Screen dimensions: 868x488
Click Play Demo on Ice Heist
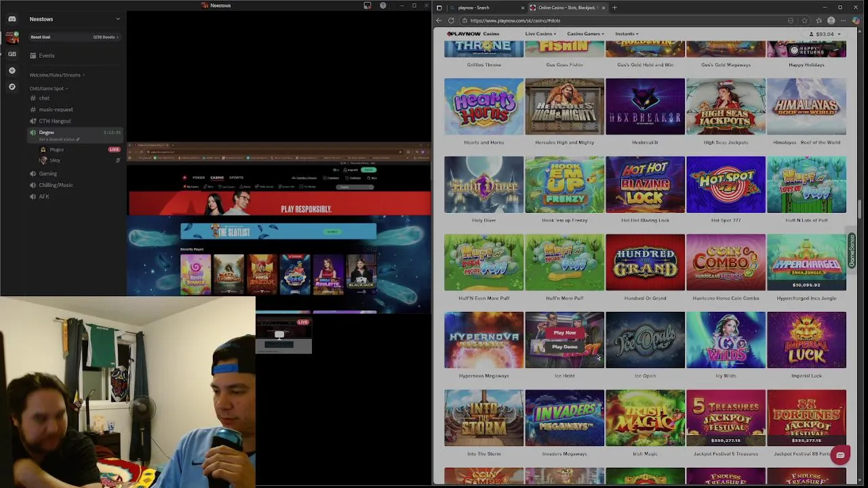point(564,346)
